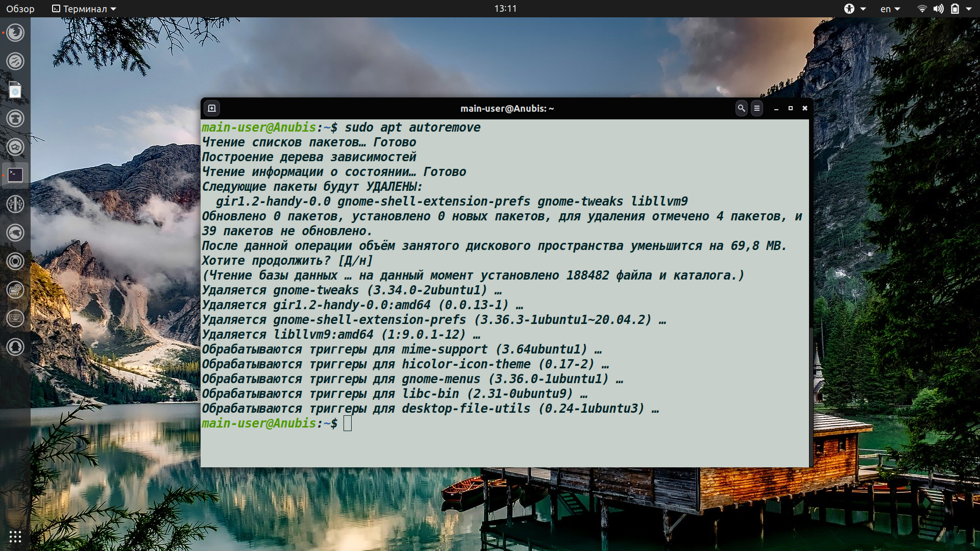Open the terminal hamburger menu
The height and width of the screenshot is (551, 980).
click(x=757, y=108)
